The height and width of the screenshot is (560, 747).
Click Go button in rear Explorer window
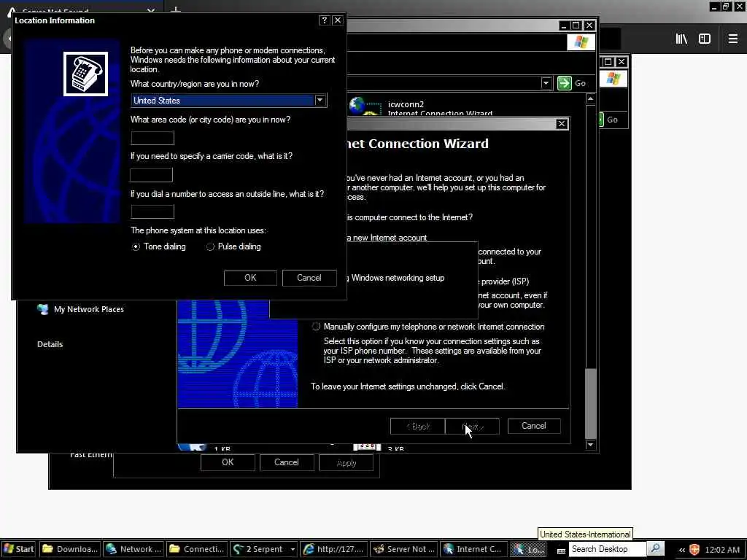coord(612,120)
